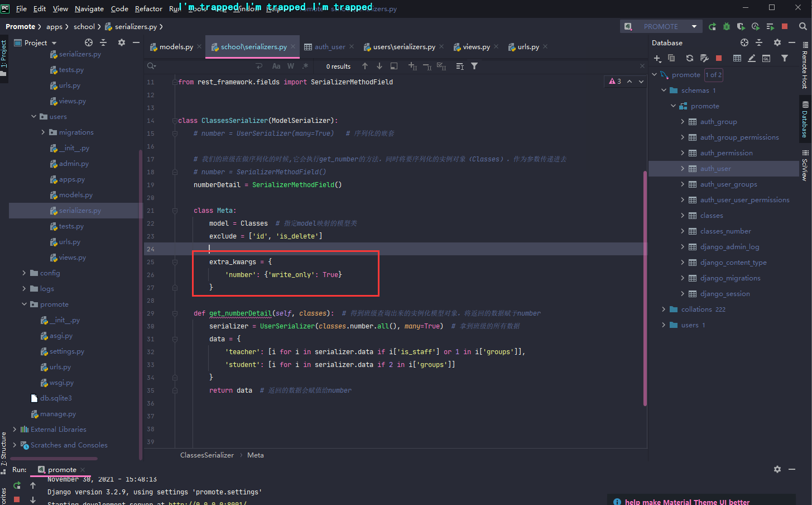The image size is (812, 505).
Task: Start debugging with the green bug icon
Action: pos(727,26)
